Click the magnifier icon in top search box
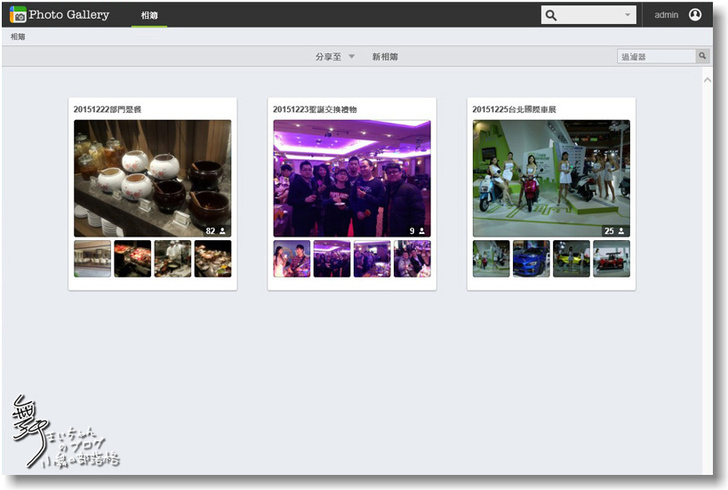This screenshot has width=728, height=490. (551, 15)
